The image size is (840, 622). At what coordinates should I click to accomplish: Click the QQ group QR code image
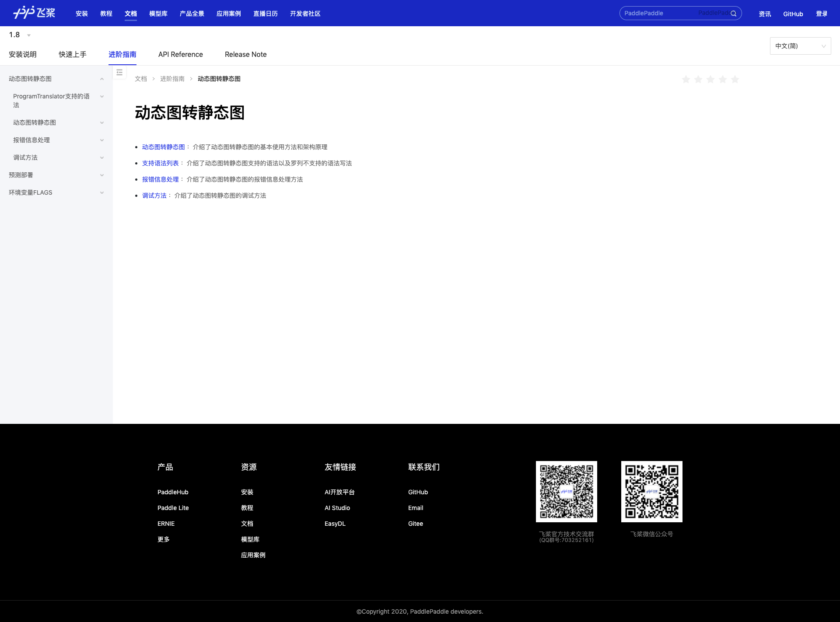point(566,491)
